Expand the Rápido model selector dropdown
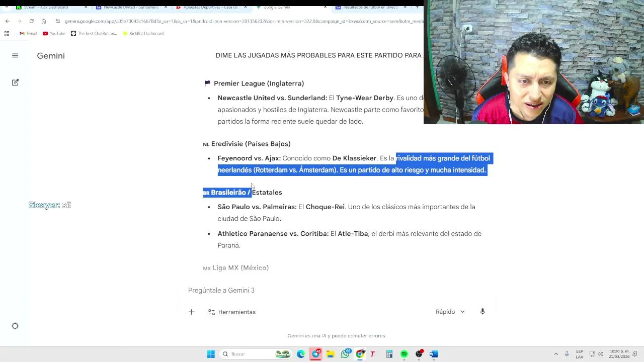Image resolution: width=644 pixels, height=362 pixels. click(450, 312)
